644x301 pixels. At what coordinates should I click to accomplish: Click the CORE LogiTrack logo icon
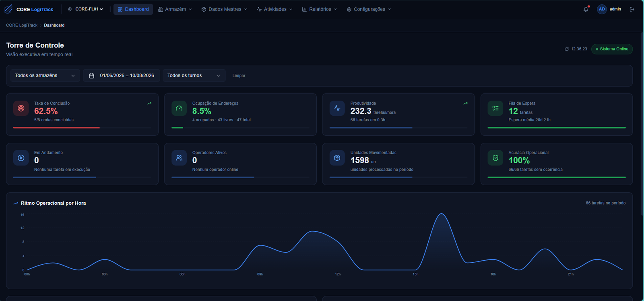pos(8,9)
